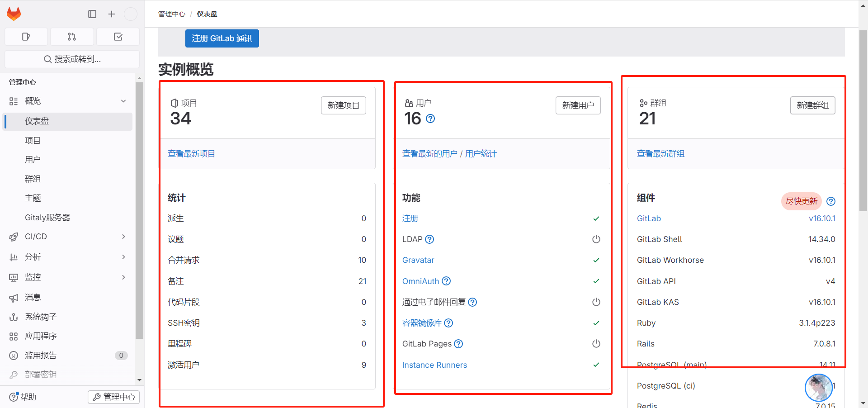Click the 合并请求 count 10
This screenshot has width=868, height=408.
click(362, 260)
